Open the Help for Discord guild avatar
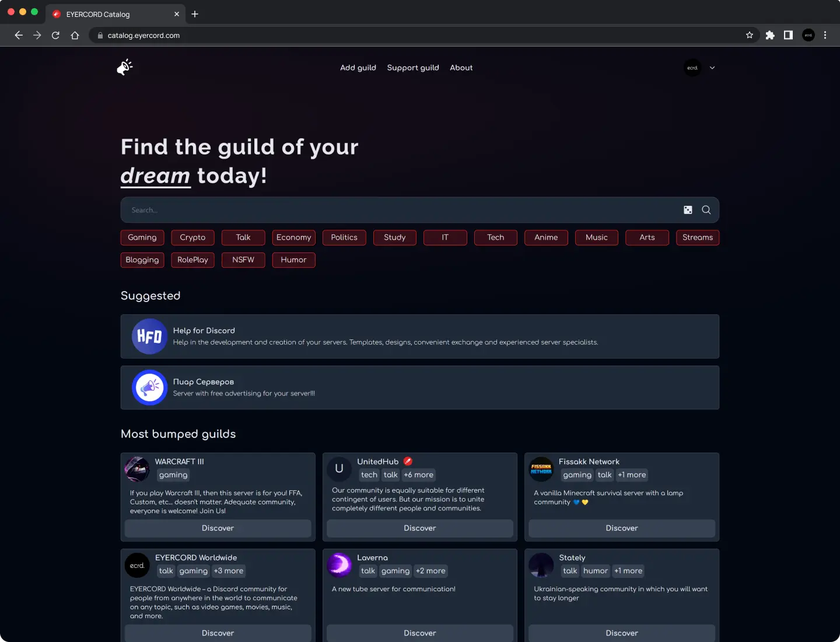The image size is (840, 642). 149,336
